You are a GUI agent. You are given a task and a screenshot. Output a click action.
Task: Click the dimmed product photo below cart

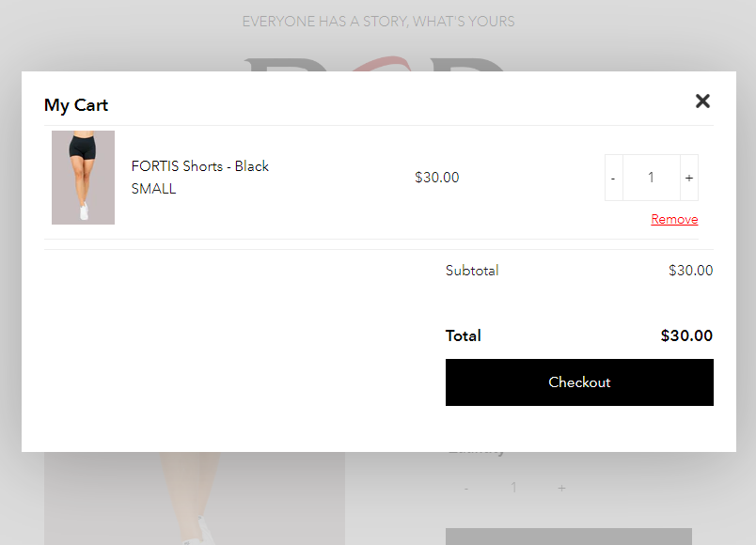194,498
